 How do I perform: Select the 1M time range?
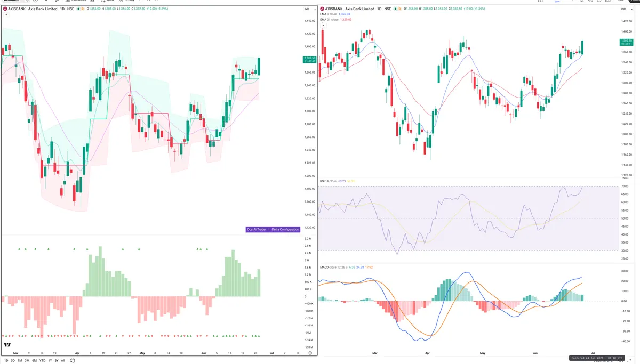pyautogui.click(x=20, y=360)
